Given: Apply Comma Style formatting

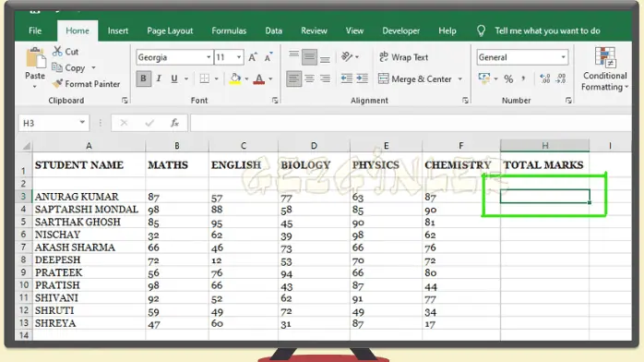Looking at the screenshot, I should (524, 78).
